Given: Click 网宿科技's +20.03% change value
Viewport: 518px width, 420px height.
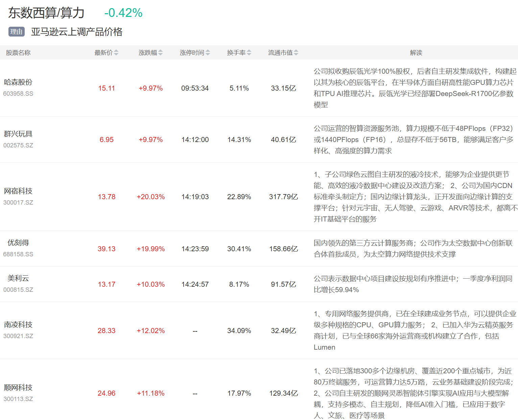Looking at the screenshot, I should (x=150, y=197).
